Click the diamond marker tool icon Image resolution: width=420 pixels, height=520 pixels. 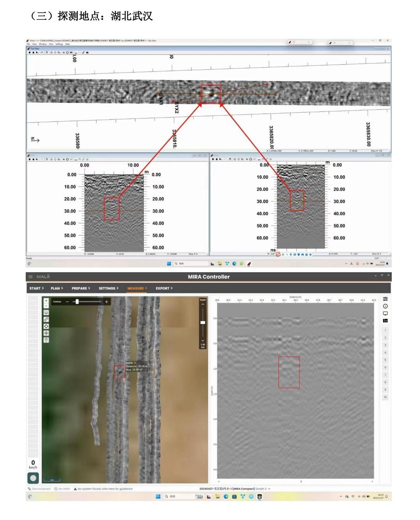tap(46, 326)
